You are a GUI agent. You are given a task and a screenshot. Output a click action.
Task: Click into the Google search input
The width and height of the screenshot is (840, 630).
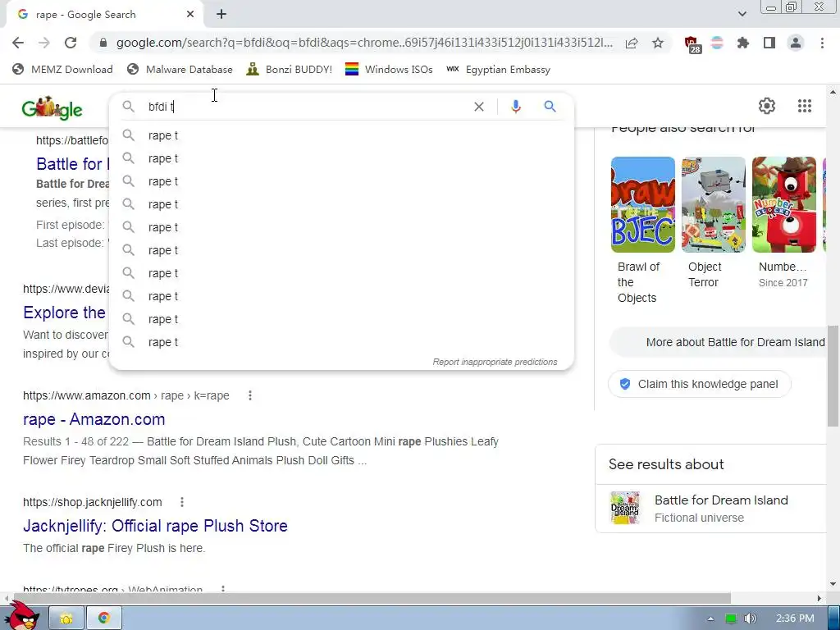pos(305,107)
